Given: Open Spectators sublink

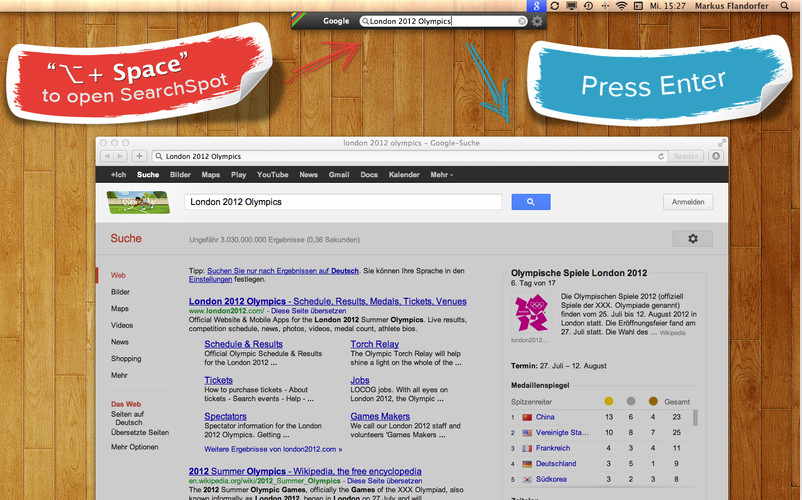Looking at the screenshot, I should coord(225,416).
